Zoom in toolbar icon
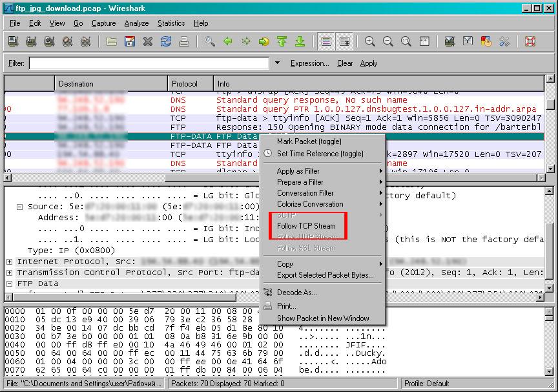This screenshot has height=392, width=558. point(370,41)
